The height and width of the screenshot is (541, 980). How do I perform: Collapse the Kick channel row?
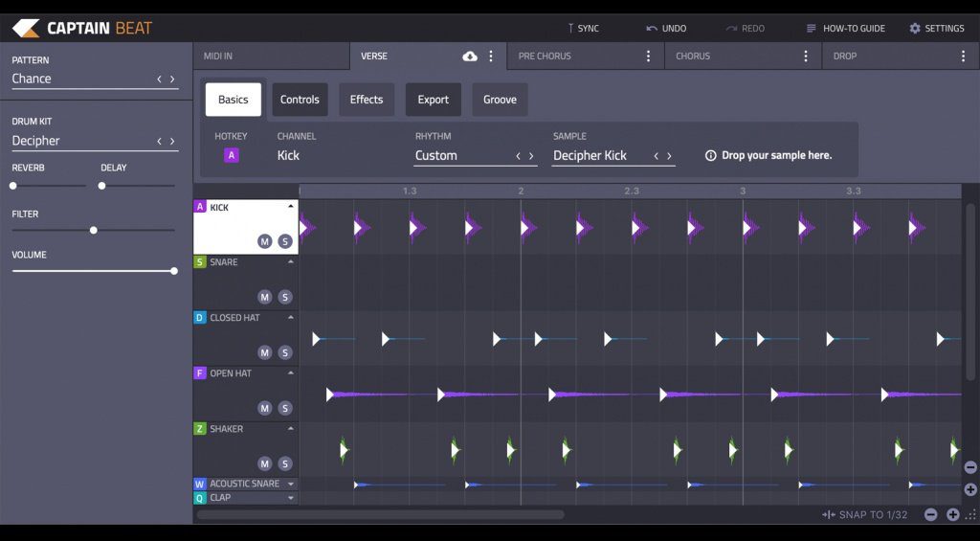click(x=291, y=207)
